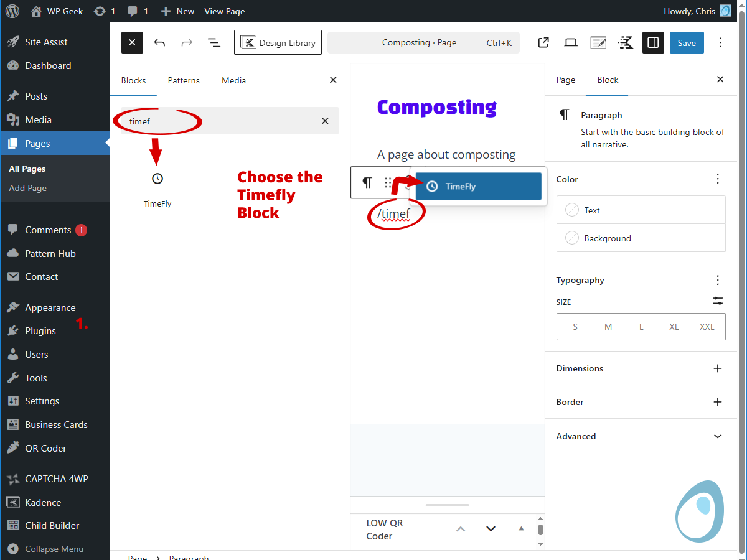The height and width of the screenshot is (560, 747).
Task: Click the Save button
Action: coord(687,42)
